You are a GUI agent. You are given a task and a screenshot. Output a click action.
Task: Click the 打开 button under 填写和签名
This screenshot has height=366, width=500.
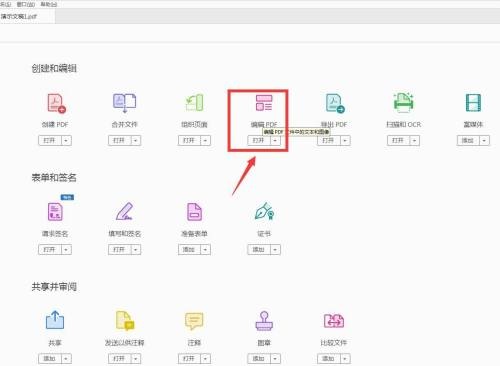(120, 249)
